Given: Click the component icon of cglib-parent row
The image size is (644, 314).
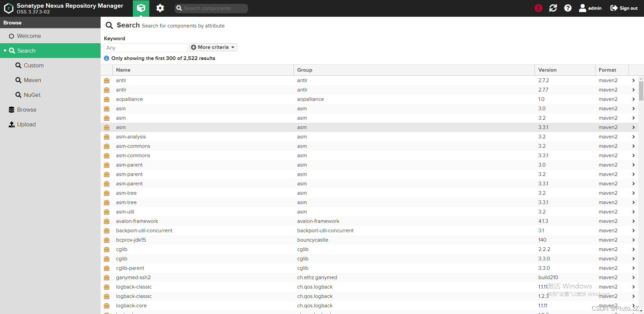Looking at the screenshot, I should [107, 268].
